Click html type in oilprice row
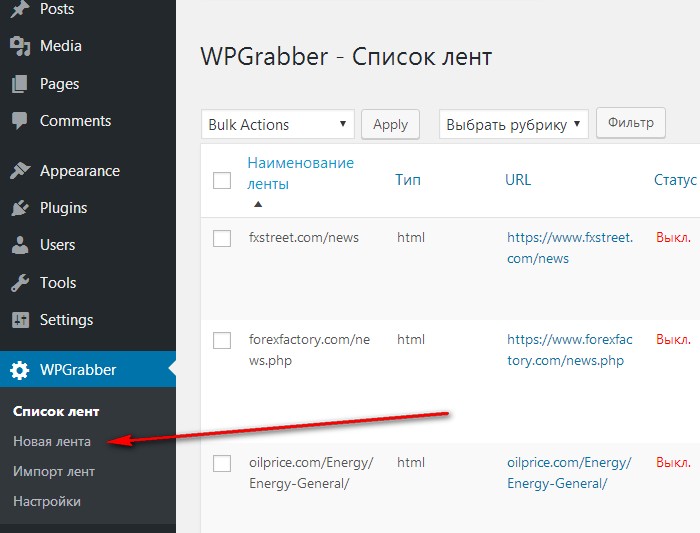Viewport: 700px width, 533px height. 411,462
